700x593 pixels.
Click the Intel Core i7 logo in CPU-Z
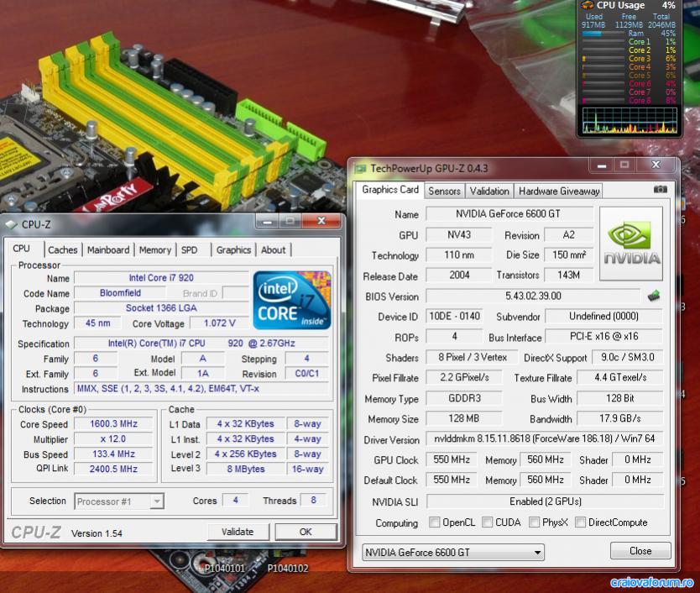coord(292,300)
